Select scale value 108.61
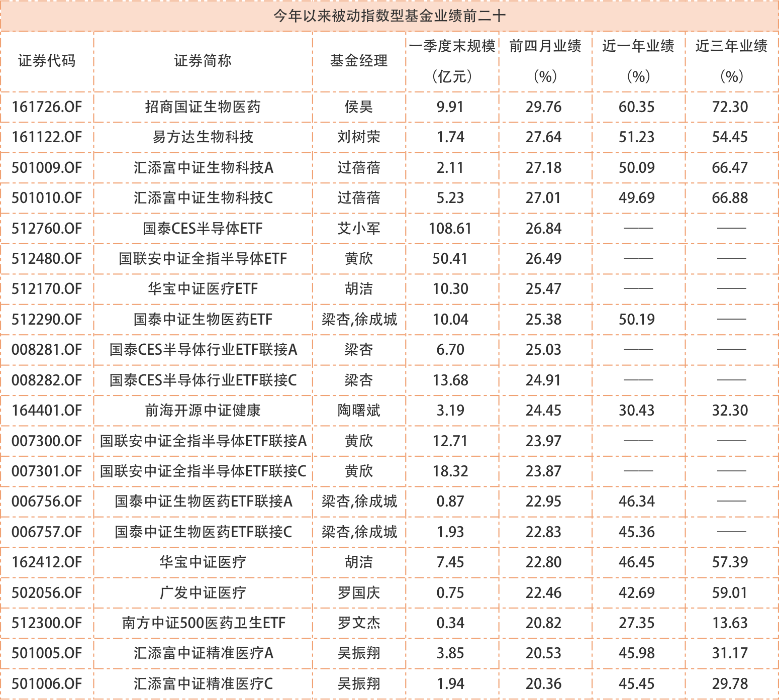Screen dimensions: 779x700 (450, 229)
